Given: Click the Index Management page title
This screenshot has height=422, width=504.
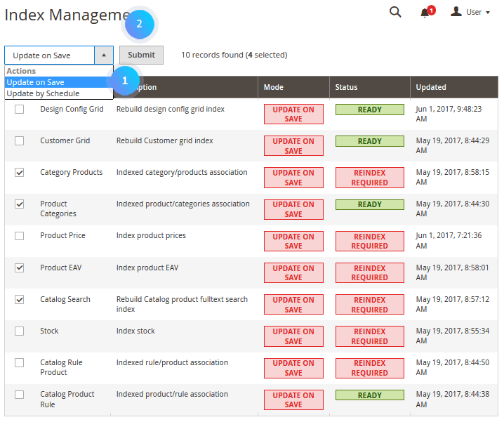Looking at the screenshot, I should pyautogui.click(x=67, y=15).
